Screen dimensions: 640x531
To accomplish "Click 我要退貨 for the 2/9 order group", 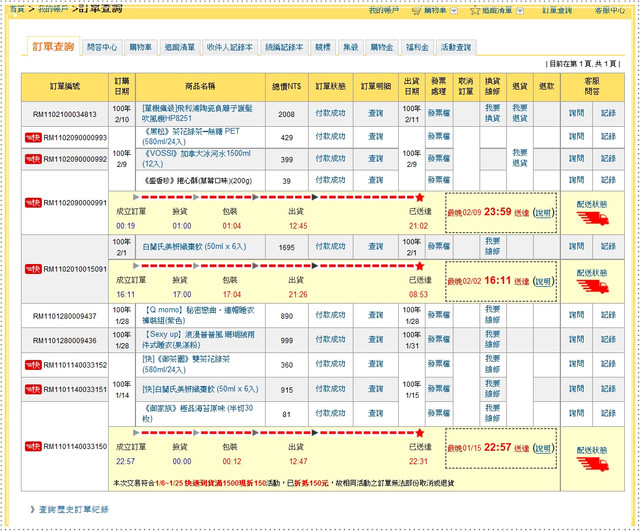I will (x=520, y=158).
